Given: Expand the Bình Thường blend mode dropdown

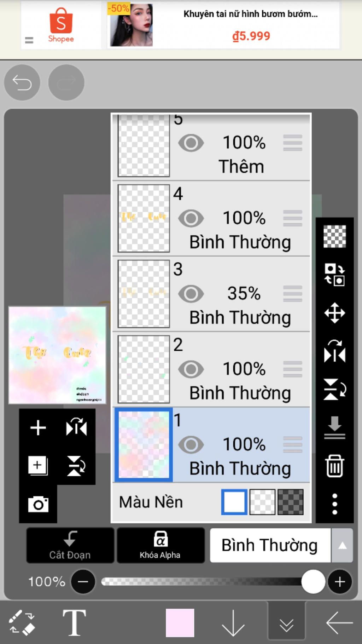Looking at the screenshot, I should [342, 545].
